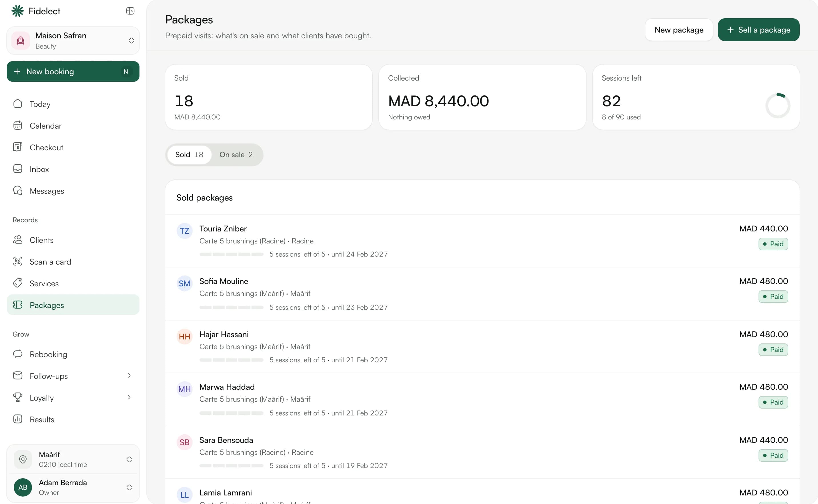Viewport: 818px width, 504px height.
Task: Open the Services tag icon
Action: click(18, 283)
